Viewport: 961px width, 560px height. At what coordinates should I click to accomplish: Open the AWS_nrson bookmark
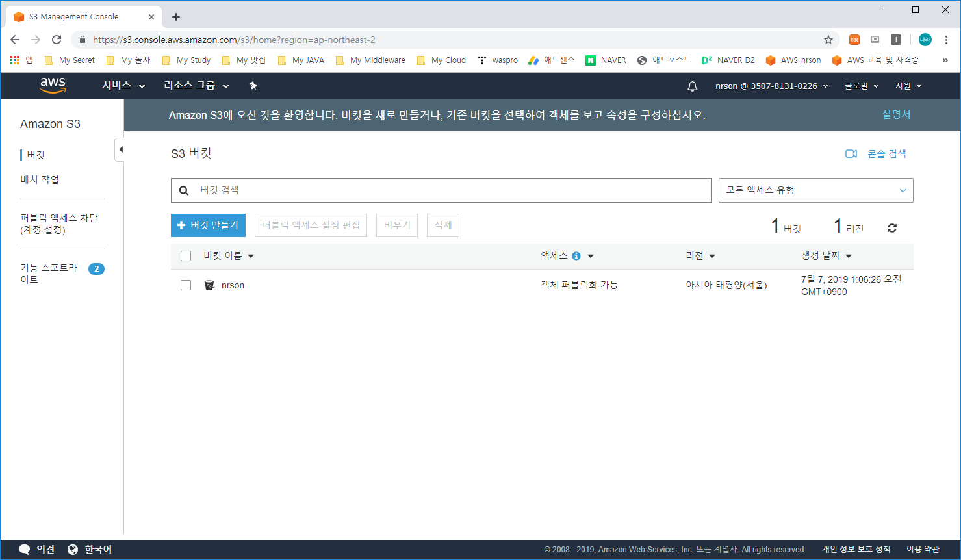(793, 60)
